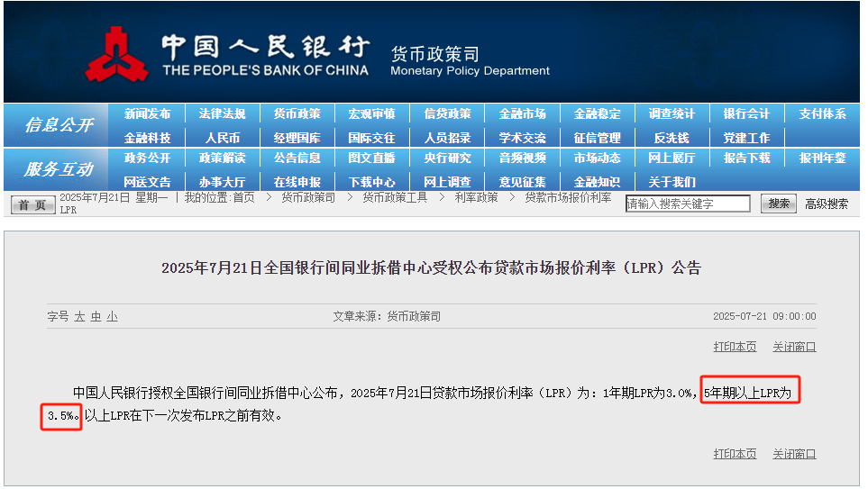This screenshot has width=868, height=489.
Task: Click the LPR announcement headline text
Action: pyautogui.click(x=431, y=268)
